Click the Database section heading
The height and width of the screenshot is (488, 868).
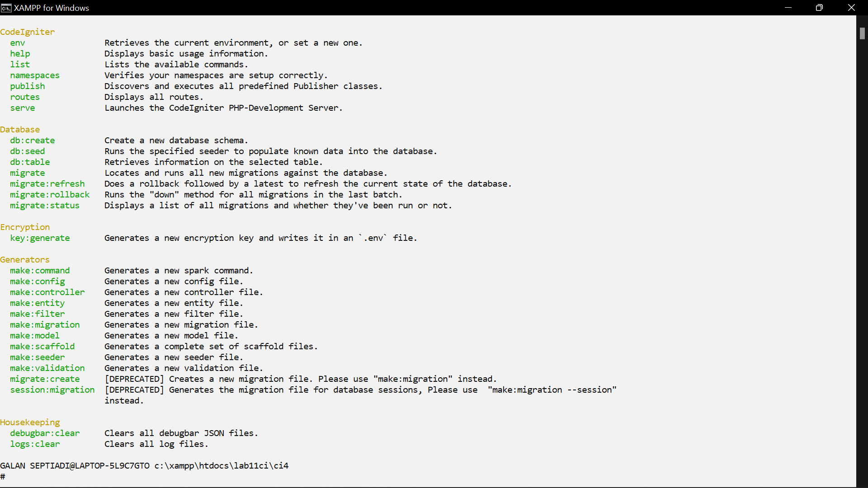(20, 129)
